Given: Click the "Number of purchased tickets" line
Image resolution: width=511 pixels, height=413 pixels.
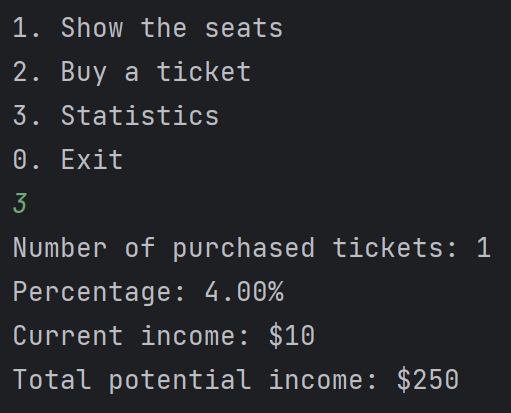Looking at the screenshot, I should (x=252, y=248).
